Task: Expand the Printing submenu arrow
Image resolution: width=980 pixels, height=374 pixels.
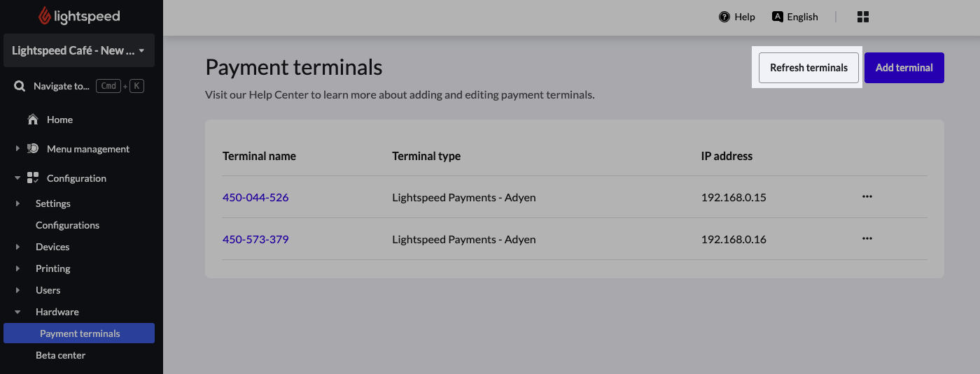Action: tap(17, 268)
